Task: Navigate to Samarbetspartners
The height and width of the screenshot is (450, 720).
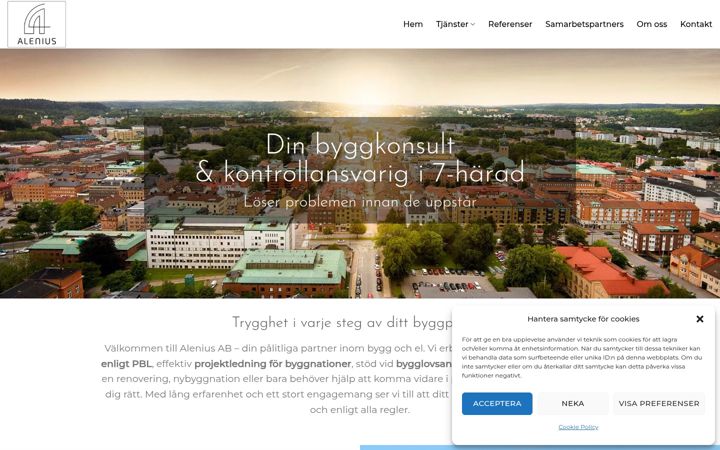Action: pyautogui.click(x=584, y=24)
